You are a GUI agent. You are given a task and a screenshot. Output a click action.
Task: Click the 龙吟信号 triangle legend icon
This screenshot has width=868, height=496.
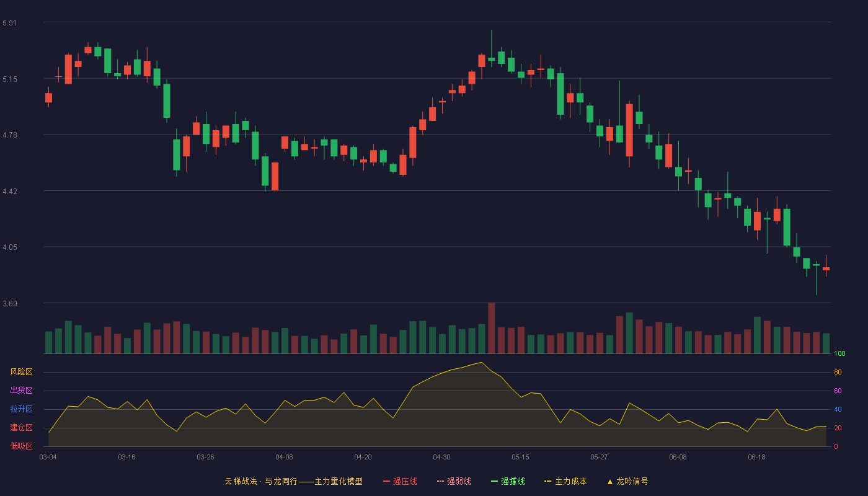[x=610, y=481]
